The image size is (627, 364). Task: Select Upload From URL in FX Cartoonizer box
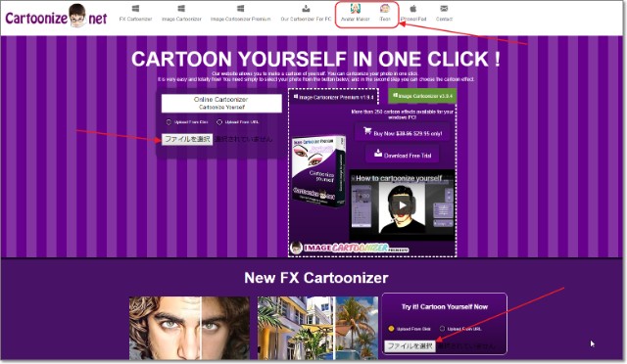click(442, 329)
